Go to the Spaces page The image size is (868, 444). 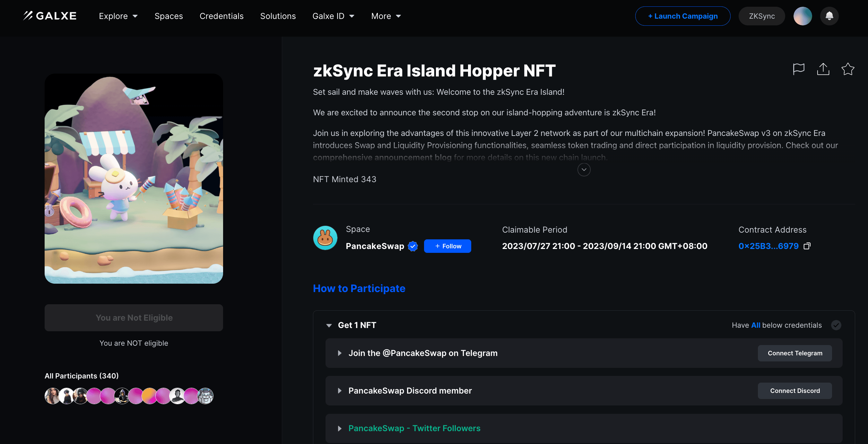[x=169, y=16]
